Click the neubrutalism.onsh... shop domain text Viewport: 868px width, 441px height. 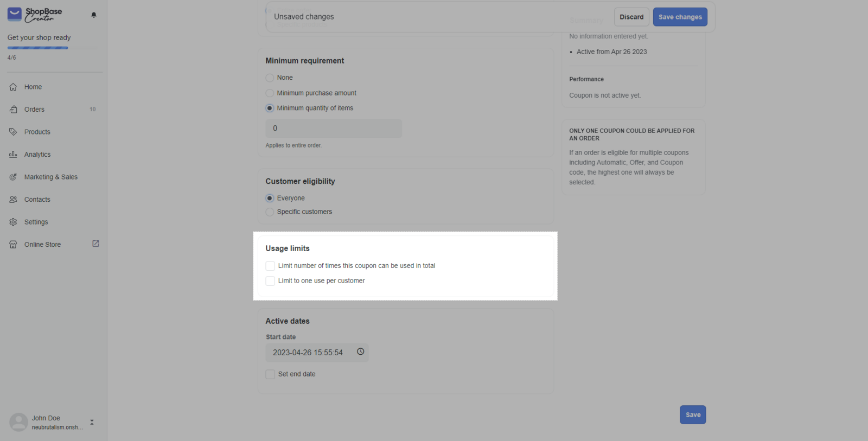(58, 427)
